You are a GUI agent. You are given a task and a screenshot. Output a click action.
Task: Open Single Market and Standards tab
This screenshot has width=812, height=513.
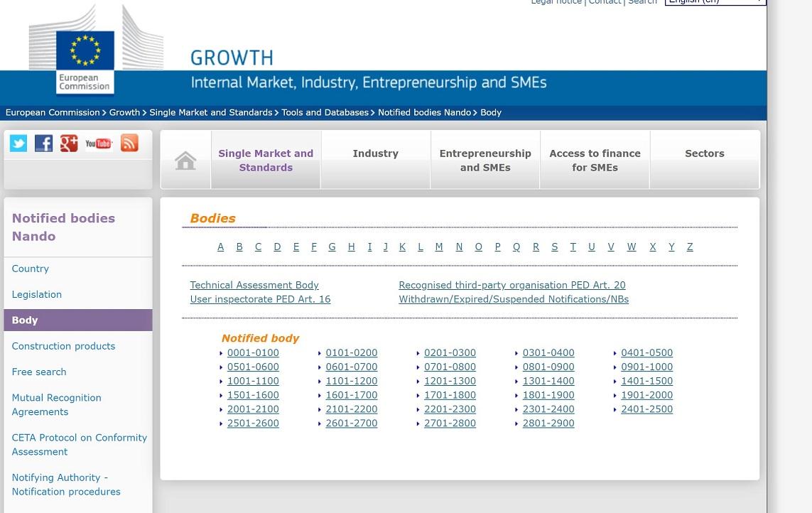coord(266,160)
